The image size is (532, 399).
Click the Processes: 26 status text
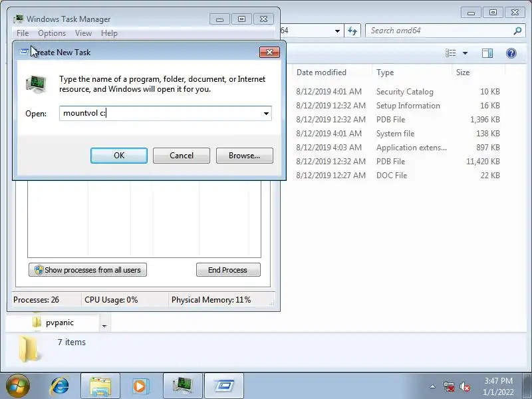pyautogui.click(x=36, y=300)
